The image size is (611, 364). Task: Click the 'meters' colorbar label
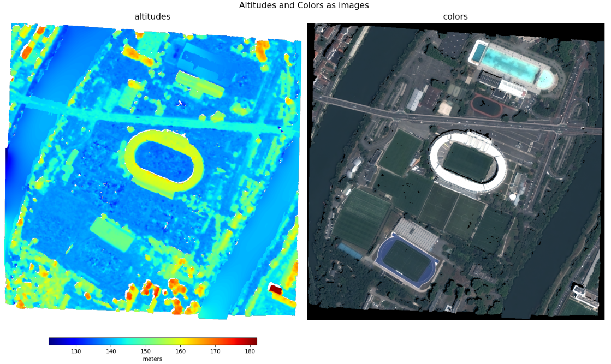pos(152,359)
